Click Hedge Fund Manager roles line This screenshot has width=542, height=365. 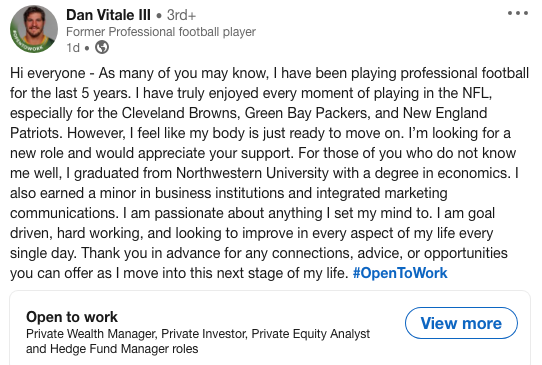point(112,349)
